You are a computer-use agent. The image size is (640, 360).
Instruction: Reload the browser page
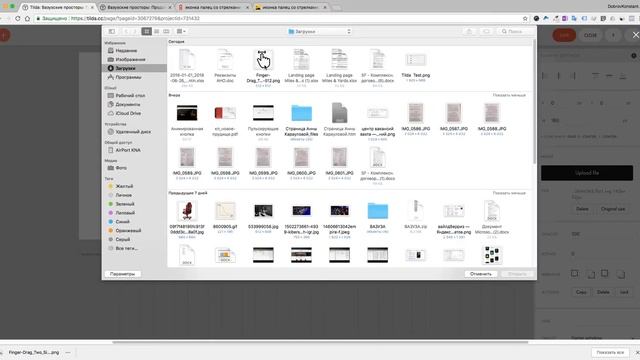click(17, 18)
